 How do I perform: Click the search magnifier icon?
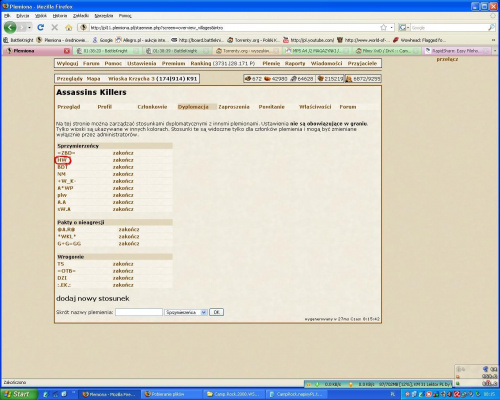point(491,27)
